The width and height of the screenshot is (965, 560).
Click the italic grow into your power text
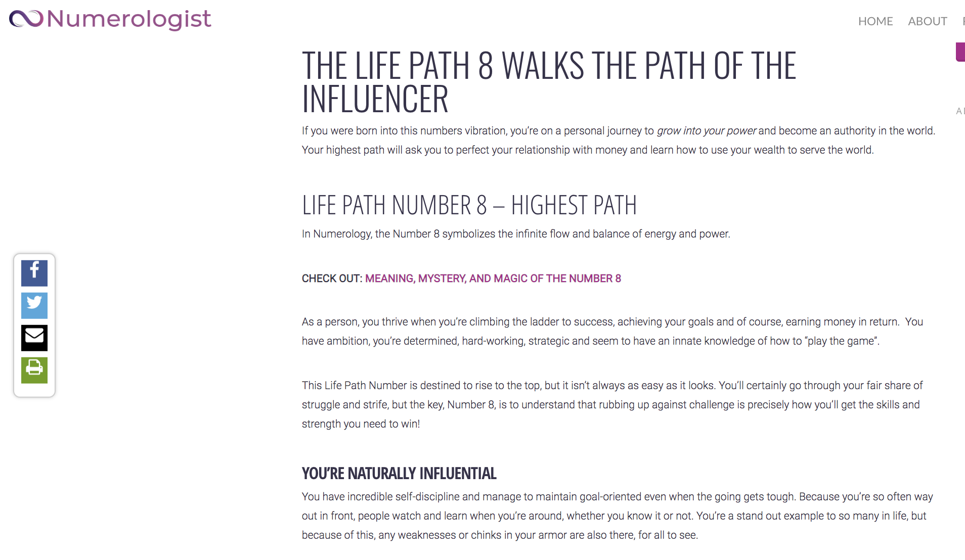[706, 130]
